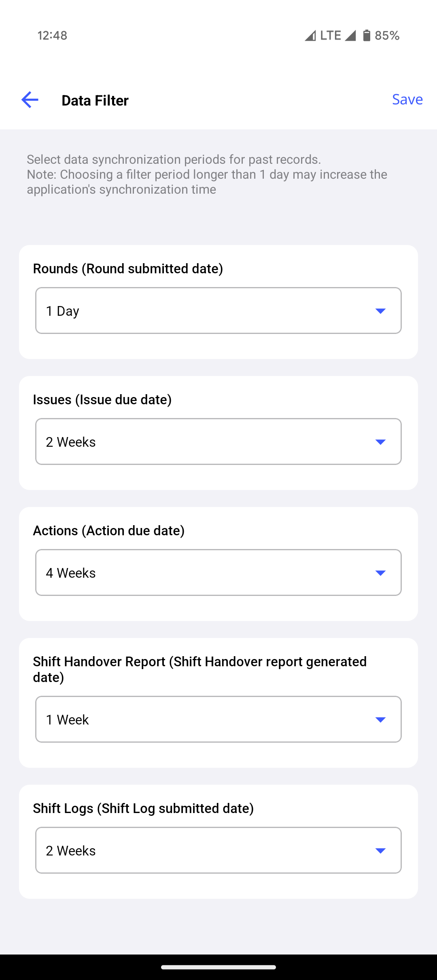Tap the Actions dropdown arrow icon
This screenshot has width=437, height=980.
[380, 573]
